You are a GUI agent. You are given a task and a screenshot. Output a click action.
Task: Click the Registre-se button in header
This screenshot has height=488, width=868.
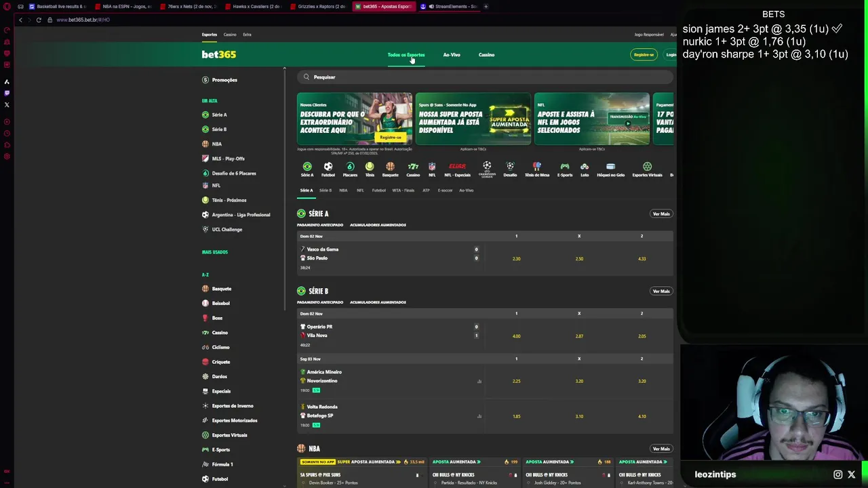coord(644,55)
